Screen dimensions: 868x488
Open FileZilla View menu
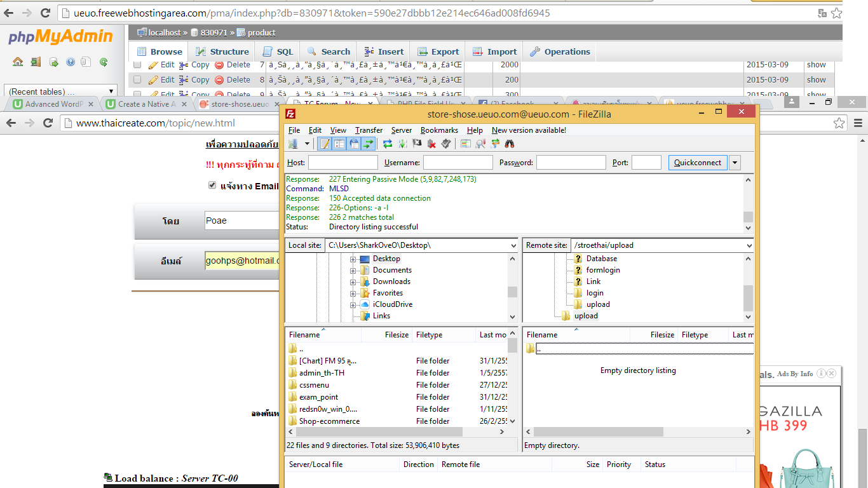tap(338, 130)
